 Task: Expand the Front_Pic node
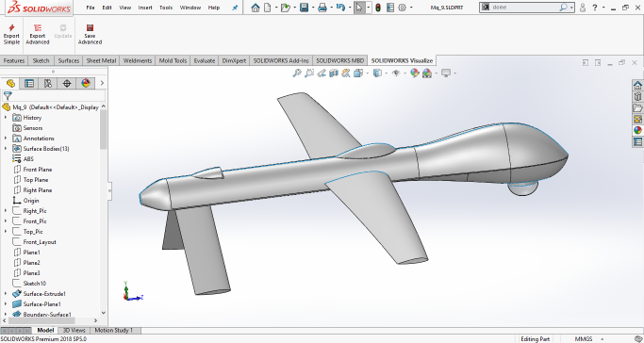coord(6,221)
